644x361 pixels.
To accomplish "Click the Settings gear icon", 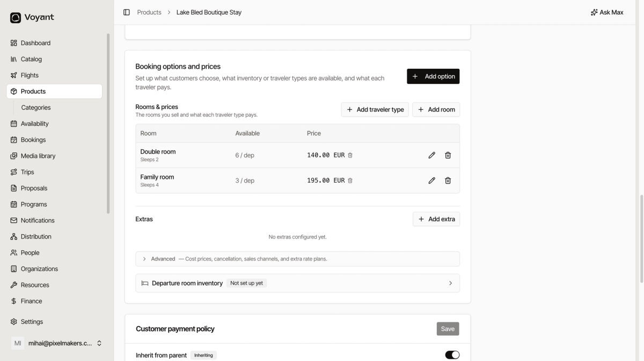I will [x=14, y=322].
